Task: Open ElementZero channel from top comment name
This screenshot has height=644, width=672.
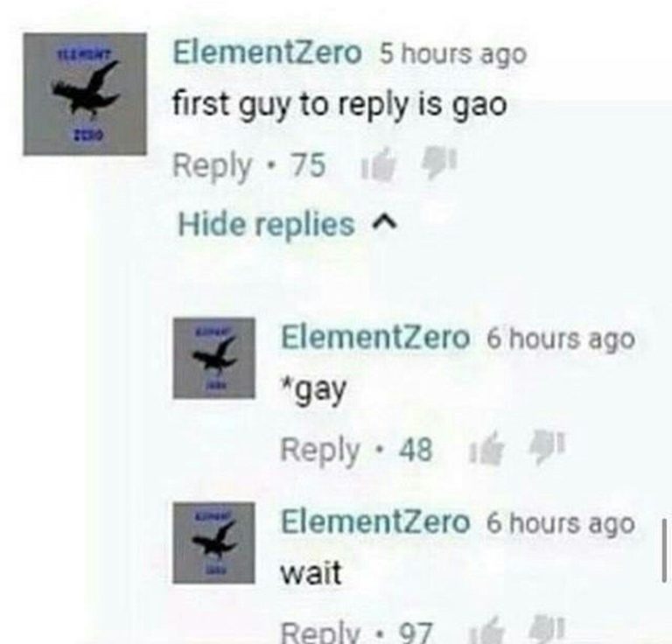Action: [x=267, y=53]
